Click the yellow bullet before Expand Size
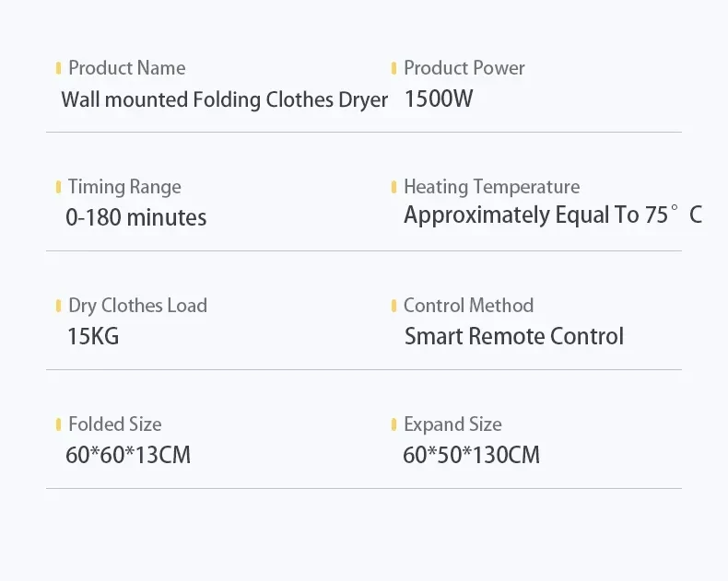Viewport: 728px width, 581px height. coord(394,424)
